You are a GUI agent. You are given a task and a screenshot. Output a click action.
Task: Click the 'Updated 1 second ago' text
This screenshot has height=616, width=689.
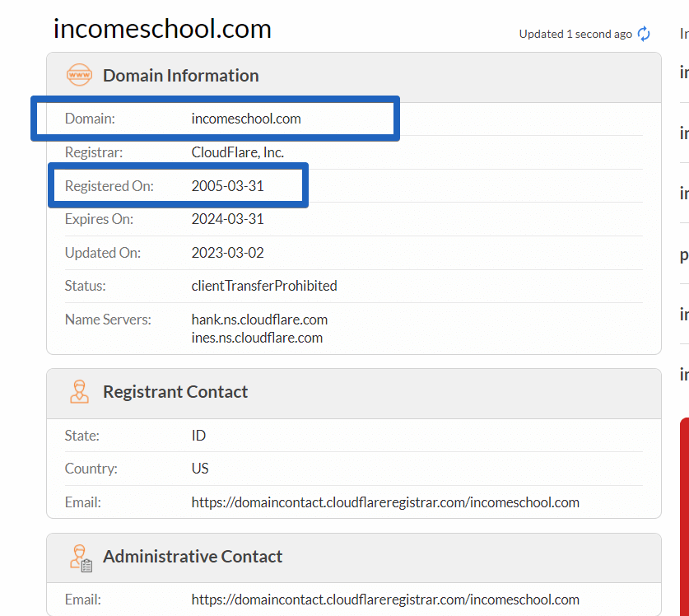coord(575,34)
